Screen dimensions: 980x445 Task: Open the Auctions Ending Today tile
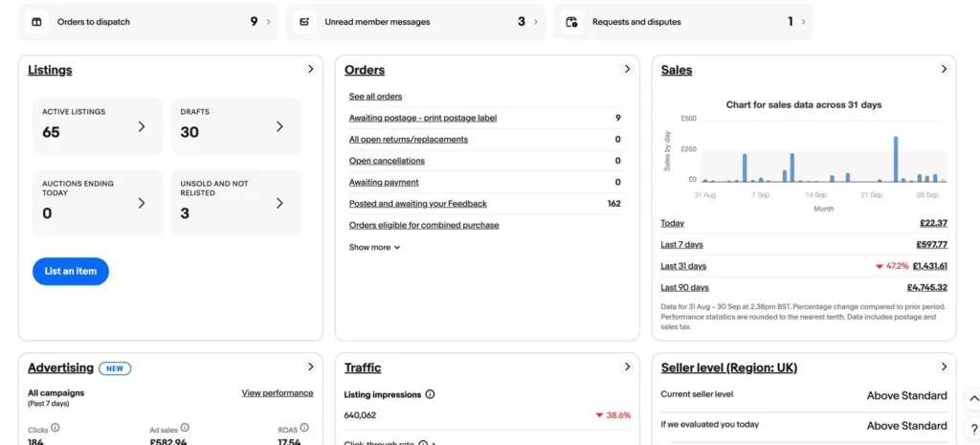99,203
